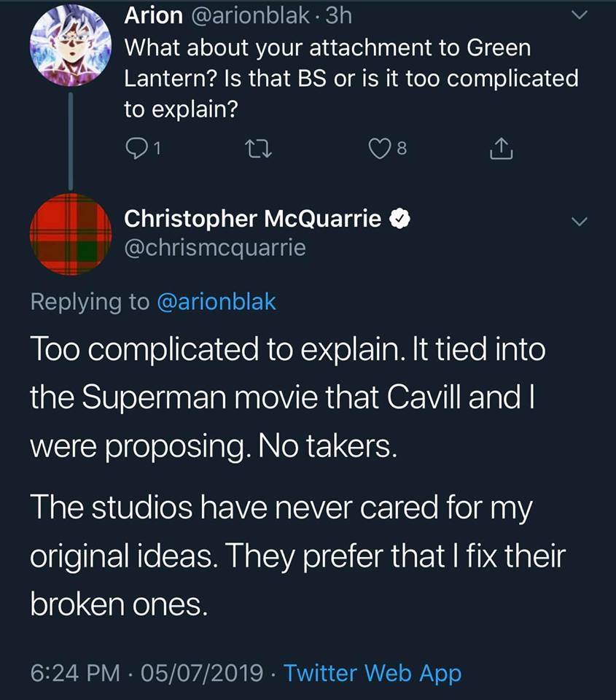The image size is (616, 700).
Task: Select McQuarrie's reply tweet text
Action: pyautogui.click(x=297, y=476)
